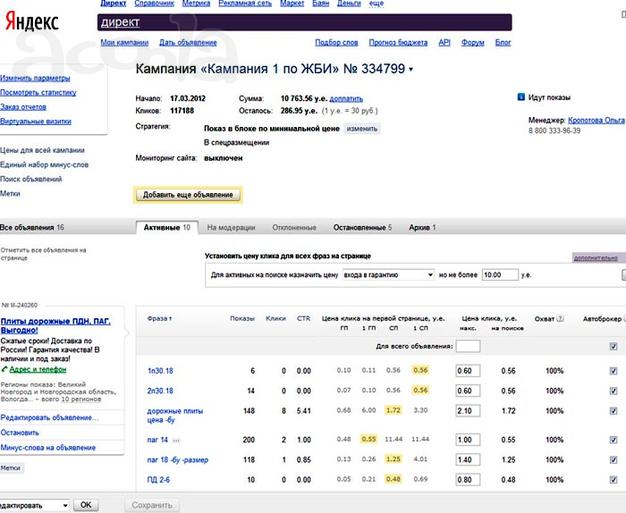
Task: Click max price field for 'дорожные плиты'
Action: tap(468, 411)
